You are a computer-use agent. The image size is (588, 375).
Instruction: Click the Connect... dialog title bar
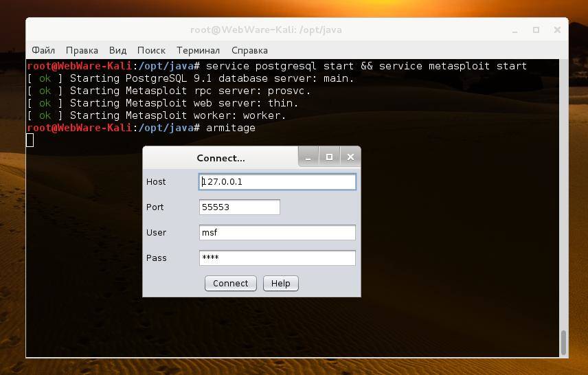point(221,158)
